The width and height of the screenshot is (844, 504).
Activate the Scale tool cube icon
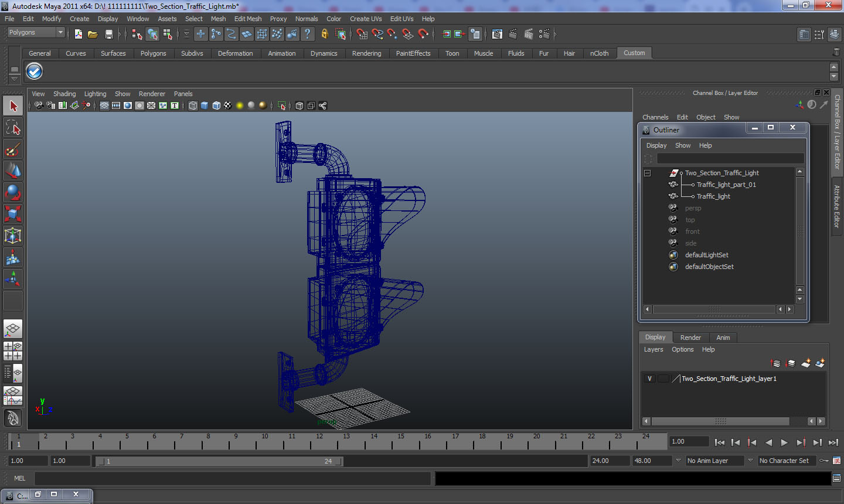point(13,214)
